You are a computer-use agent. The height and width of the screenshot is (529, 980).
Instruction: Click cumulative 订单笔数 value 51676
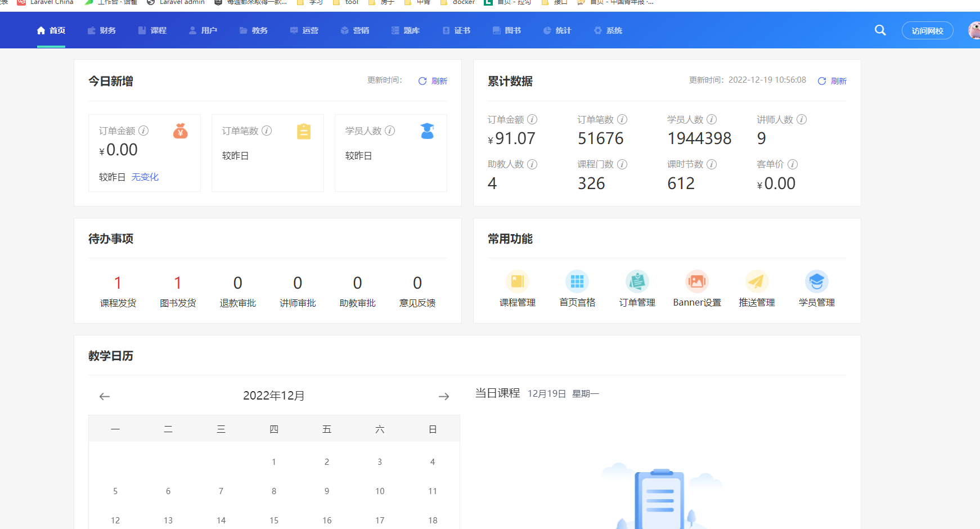601,138
